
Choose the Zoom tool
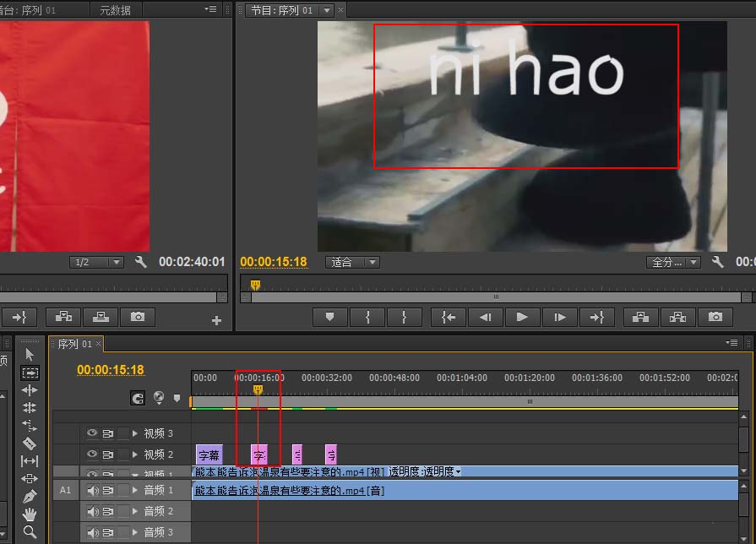29,530
